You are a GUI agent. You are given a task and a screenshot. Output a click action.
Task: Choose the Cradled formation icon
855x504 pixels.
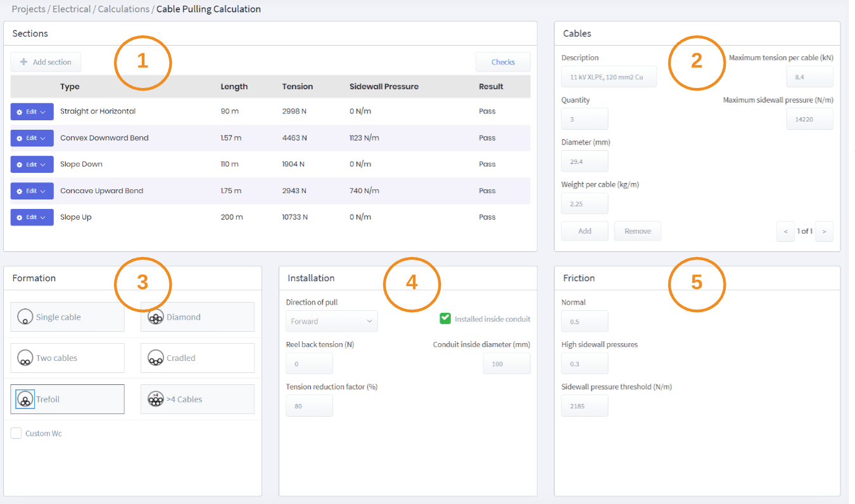pyautogui.click(x=156, y=358)
